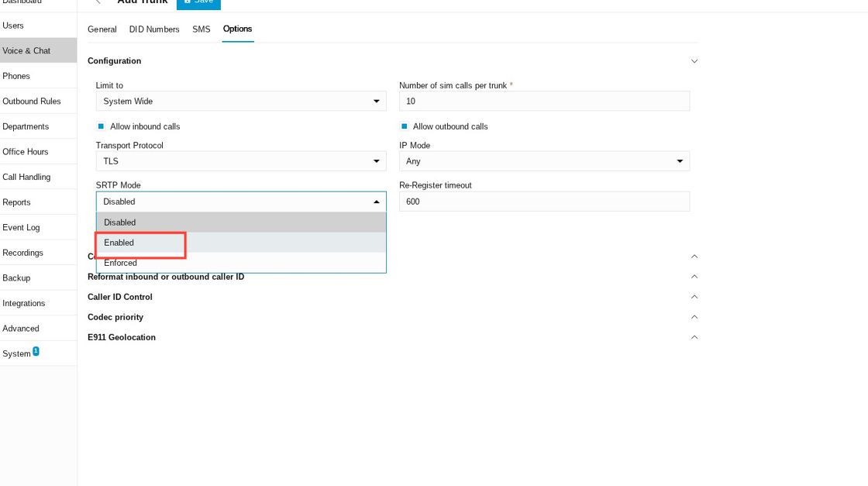Go to Recordings in sidebar
The height and width of the screenshot is (486, 868).
tap(38, 253)
